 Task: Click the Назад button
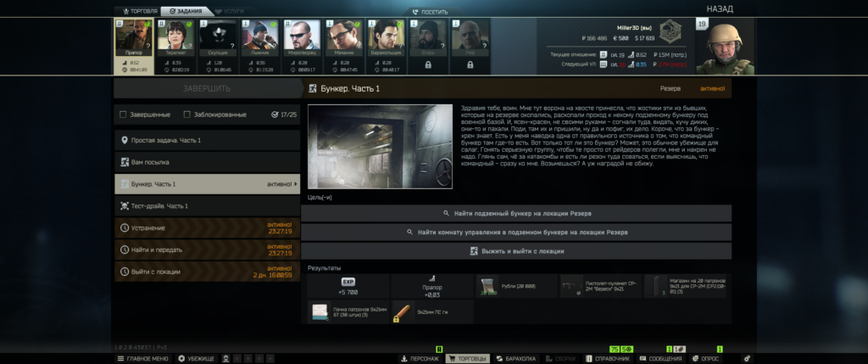(x=719, y=8)
